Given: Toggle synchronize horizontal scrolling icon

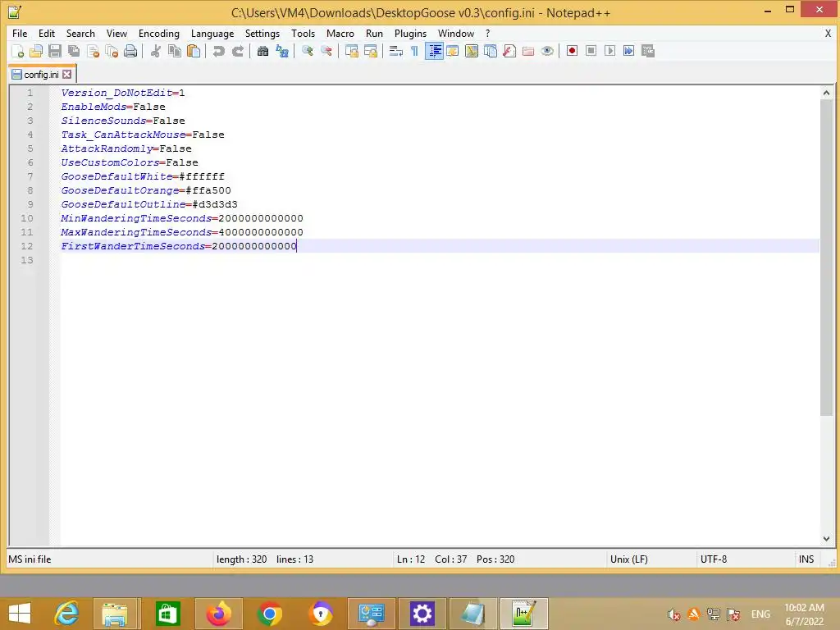Looking at the screenshot, I should coord(370,51).
